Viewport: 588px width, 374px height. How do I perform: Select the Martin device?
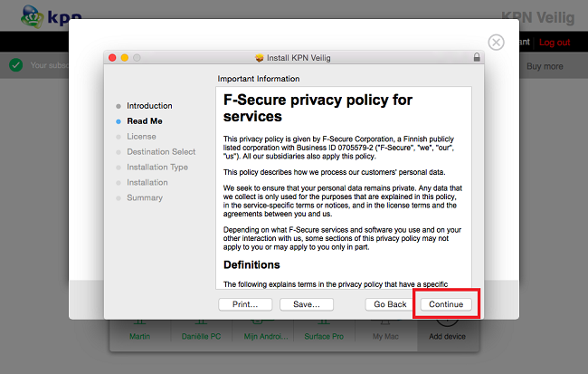pyautogui.click(x=139, y=336)
